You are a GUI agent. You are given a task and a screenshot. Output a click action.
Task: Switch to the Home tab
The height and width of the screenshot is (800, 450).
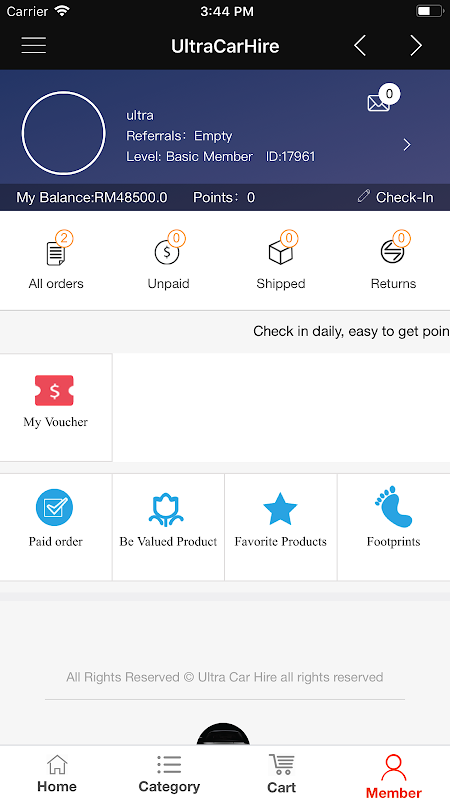[57, 773]
